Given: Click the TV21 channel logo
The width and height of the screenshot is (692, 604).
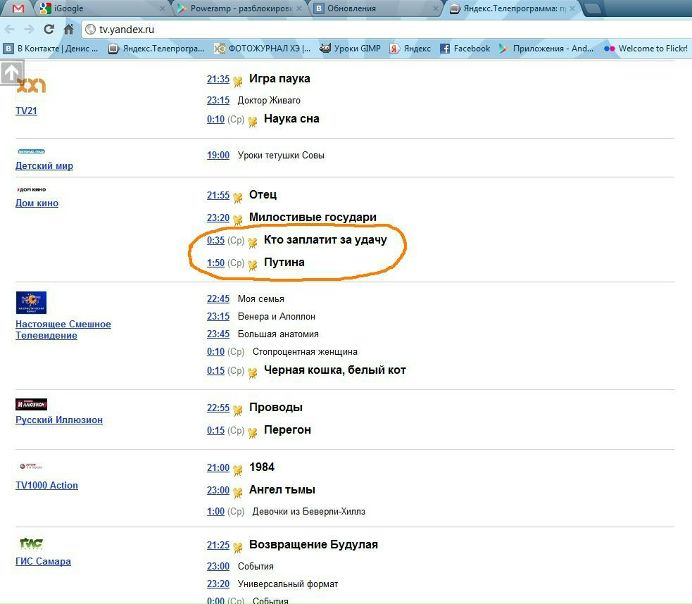Looking at the screenshot, I should pyautogui.click(x=31, y=86).
